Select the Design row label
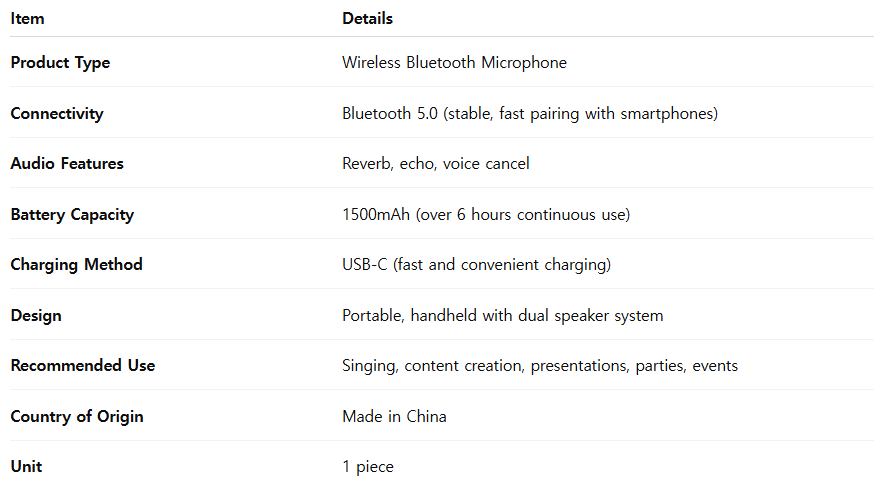The image size is (888, 493). point(36,315)
